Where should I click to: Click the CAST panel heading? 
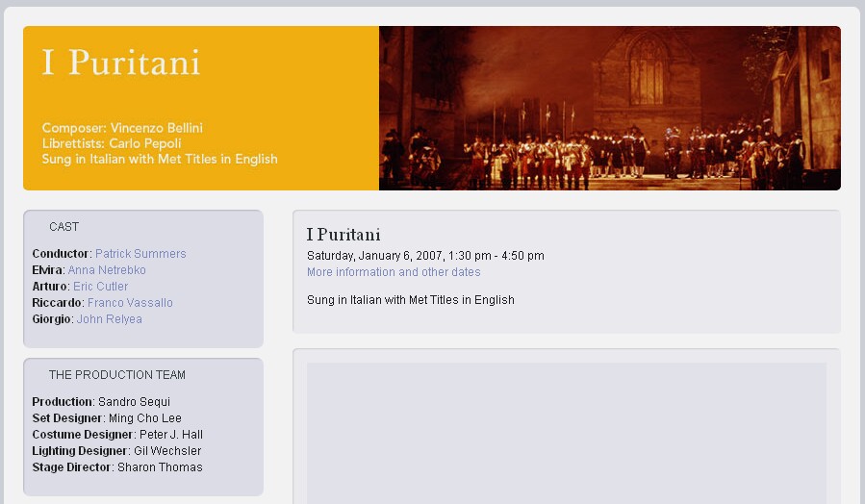click(64, 227)
